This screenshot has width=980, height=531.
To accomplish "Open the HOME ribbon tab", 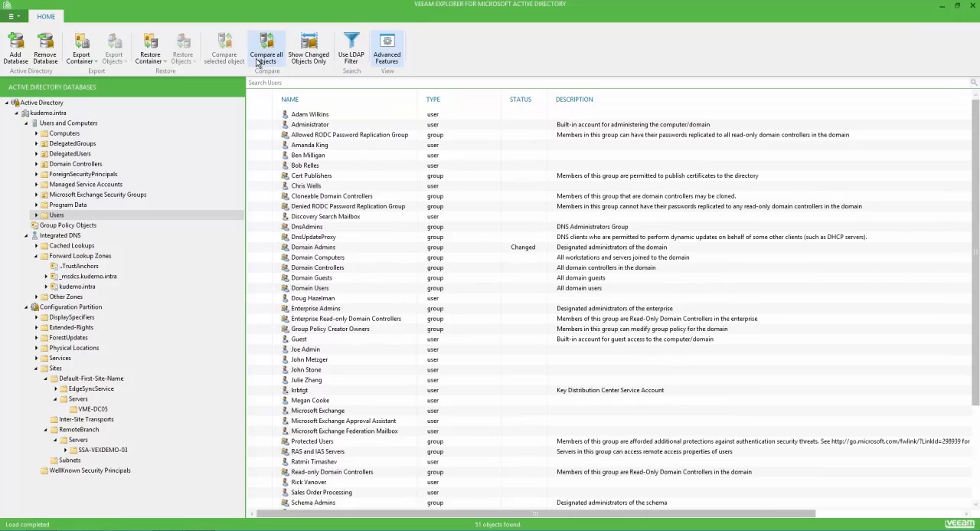I will 46,16.
